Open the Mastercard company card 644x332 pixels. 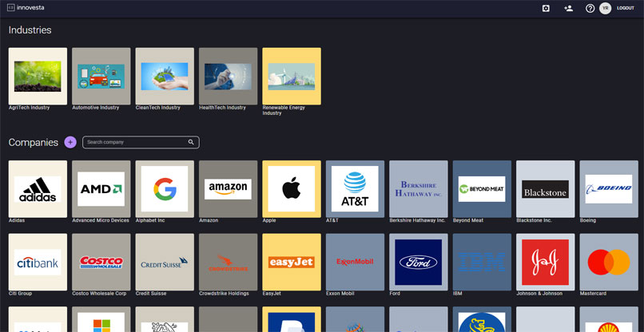pos(609,262)
